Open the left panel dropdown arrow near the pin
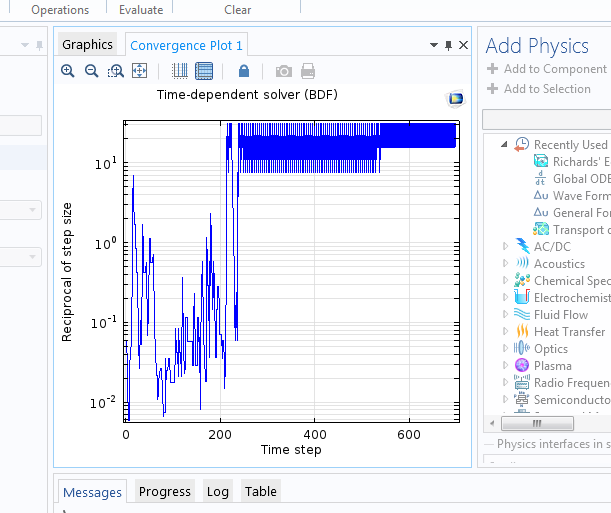Viewport: 611px width, 513px height. (x=25, y=45)
